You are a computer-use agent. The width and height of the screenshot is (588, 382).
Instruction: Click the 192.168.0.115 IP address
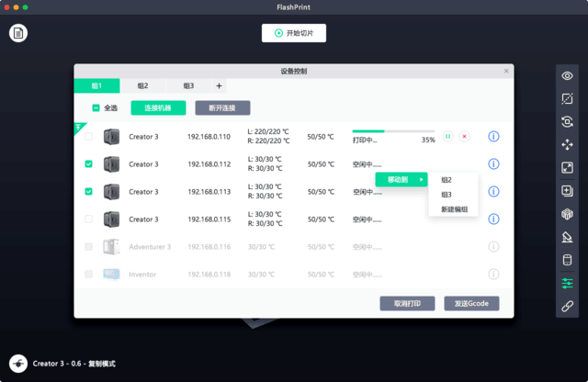pyautogui.click(x=209, y=219)
